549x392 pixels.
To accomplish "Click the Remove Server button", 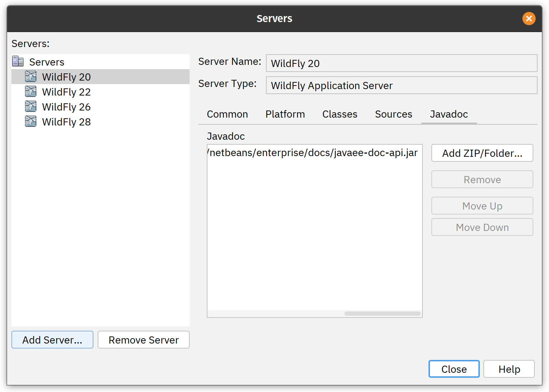I will pyautogui.click(x=144, y=340).
